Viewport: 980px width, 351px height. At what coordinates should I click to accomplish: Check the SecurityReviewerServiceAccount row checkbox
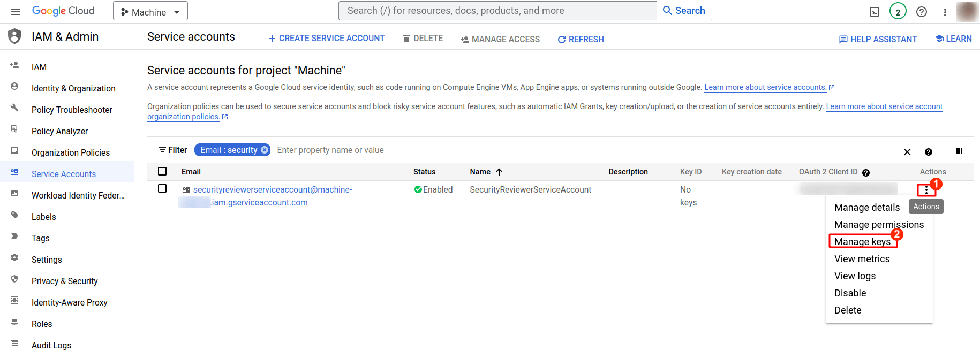tap(162, 188)
